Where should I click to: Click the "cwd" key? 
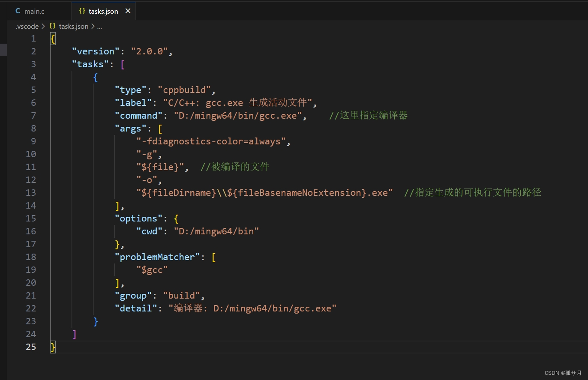(x=150, y=231)
